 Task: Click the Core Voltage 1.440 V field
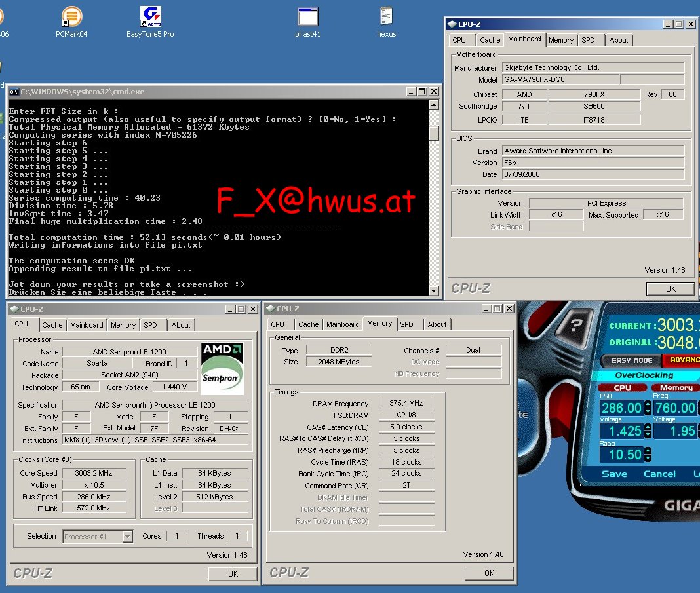click(175, 387)
